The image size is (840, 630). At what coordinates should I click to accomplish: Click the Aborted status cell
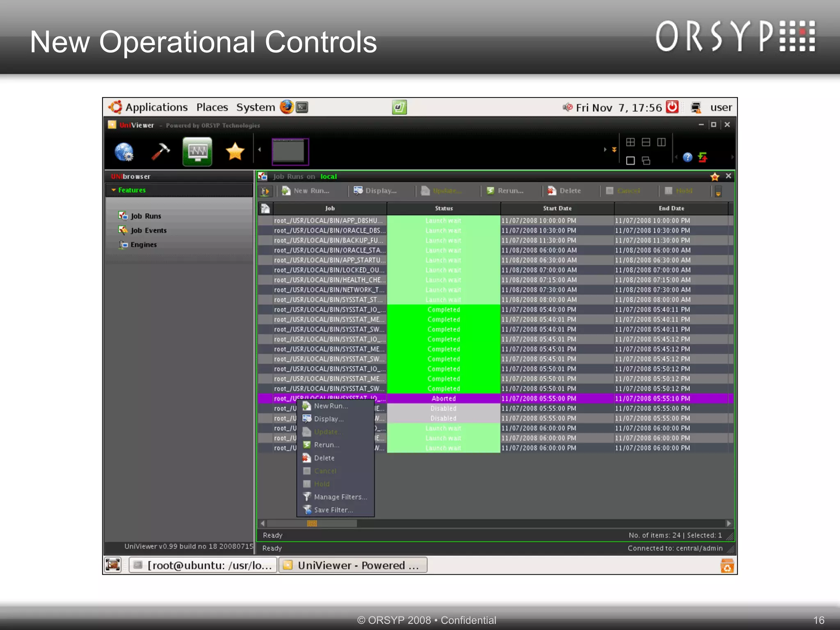[444, 398]
